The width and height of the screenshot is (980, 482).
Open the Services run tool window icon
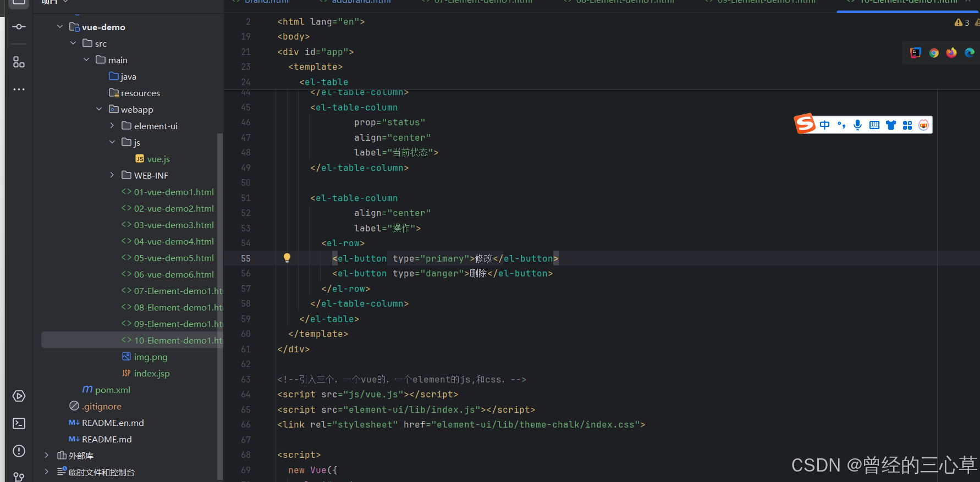[19, 396]
